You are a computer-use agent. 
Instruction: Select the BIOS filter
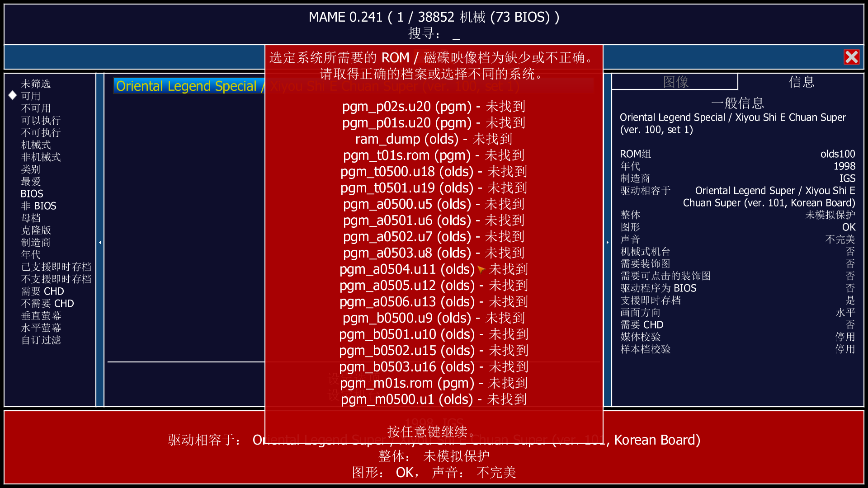pos(32,193)
